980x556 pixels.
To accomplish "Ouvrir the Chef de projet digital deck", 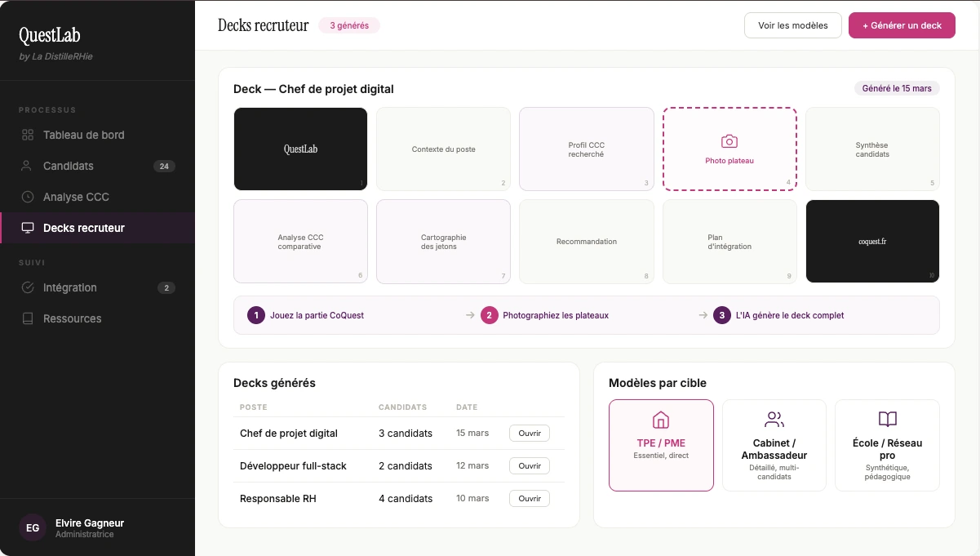I will (x=529, y=433).
